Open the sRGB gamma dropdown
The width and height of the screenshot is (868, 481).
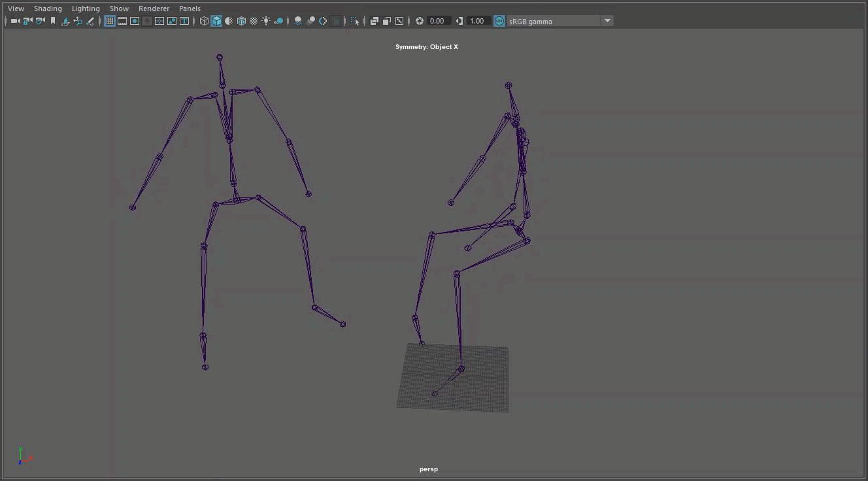point(561,21)
